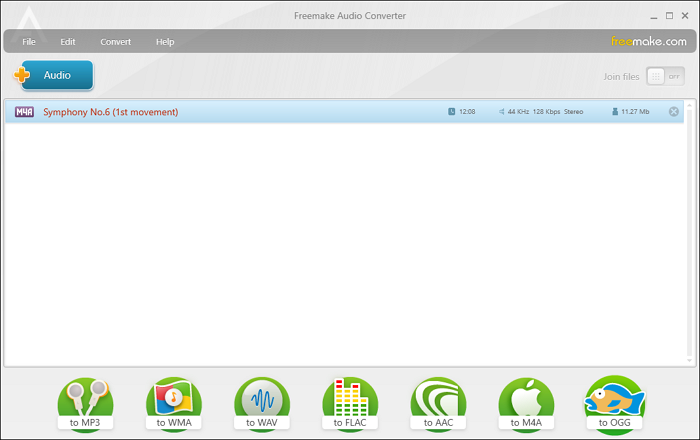Click the 12:08 duration clock icon

click(452, 112)
